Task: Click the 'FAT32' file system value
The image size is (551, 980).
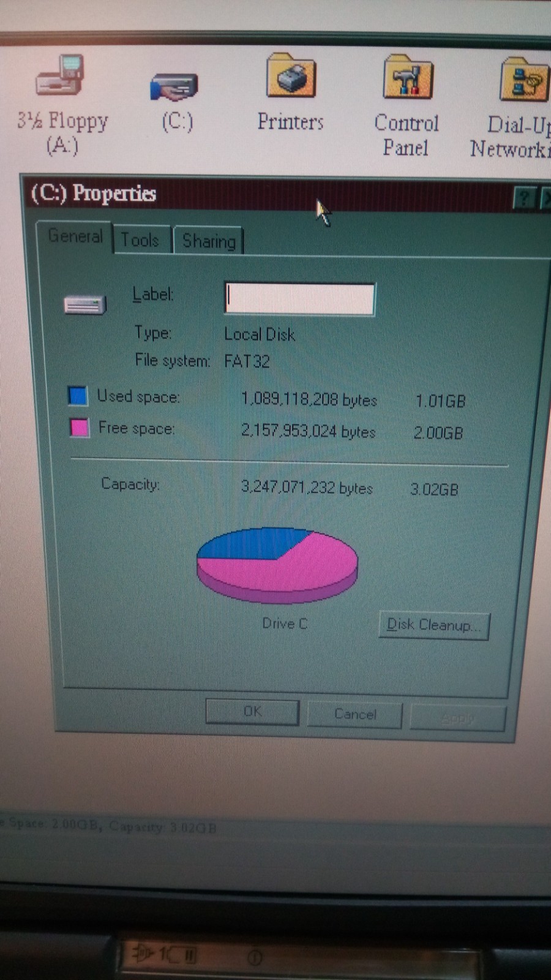Action: pos(247,361)
